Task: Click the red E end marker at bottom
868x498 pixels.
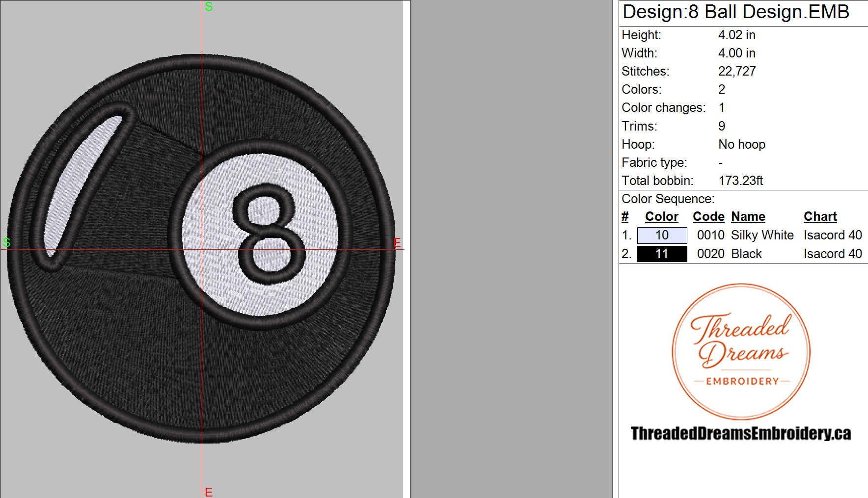Action: tap(209, 492)
